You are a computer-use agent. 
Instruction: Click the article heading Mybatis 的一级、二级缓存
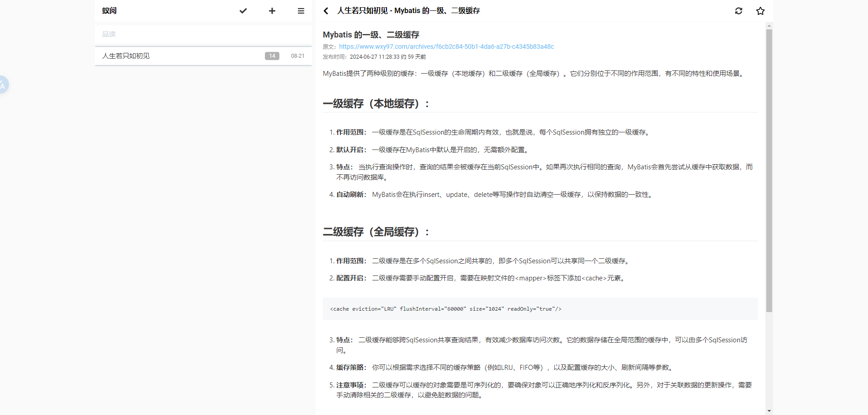tap(371, 35)
